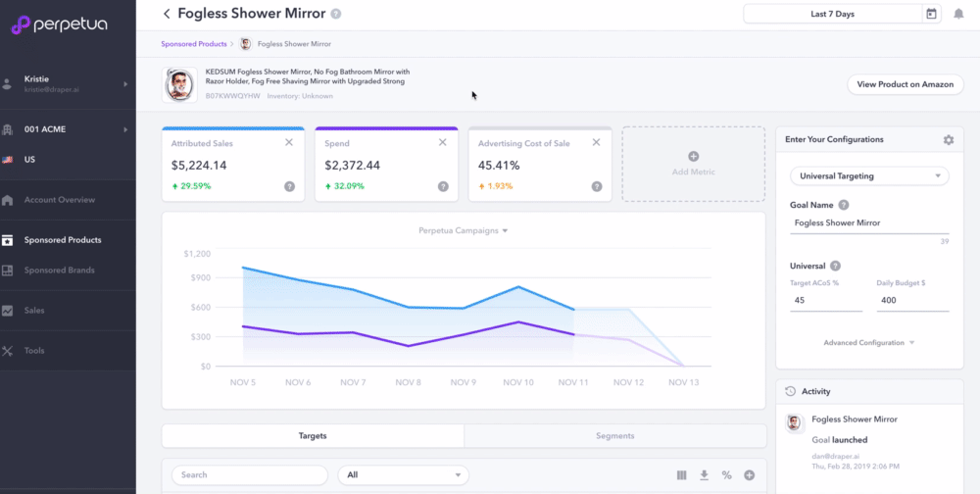Click the NOV 10 axis label
980x494 pixels.
click(x=518, y=382)
